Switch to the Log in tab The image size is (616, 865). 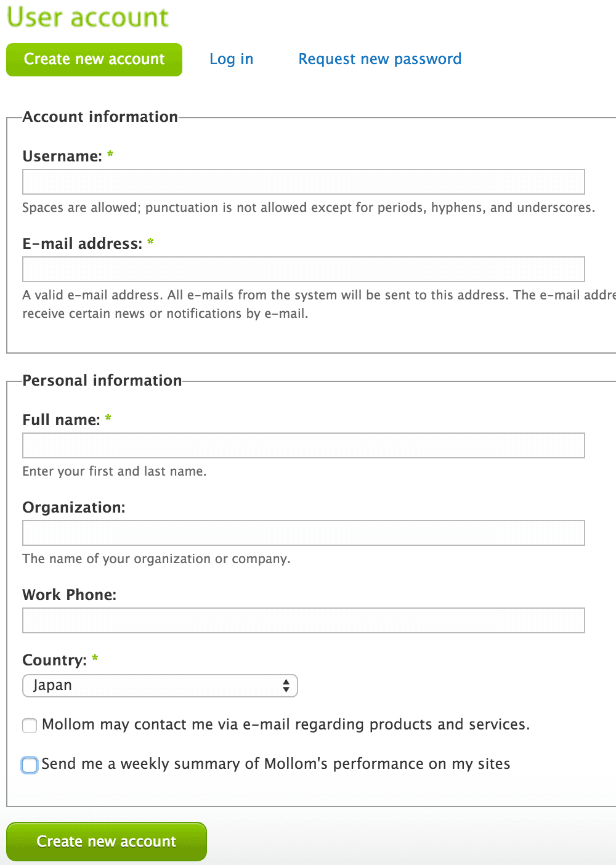coord(231,59)
